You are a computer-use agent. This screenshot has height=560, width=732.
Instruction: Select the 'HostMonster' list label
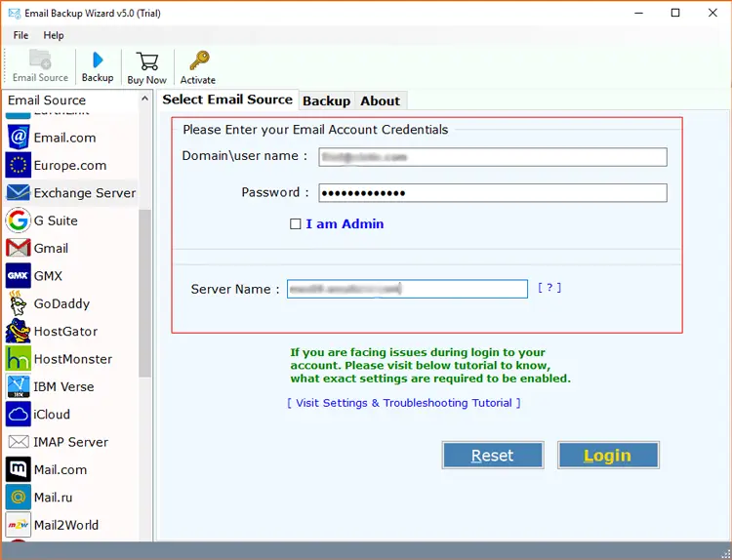point(73,359)
